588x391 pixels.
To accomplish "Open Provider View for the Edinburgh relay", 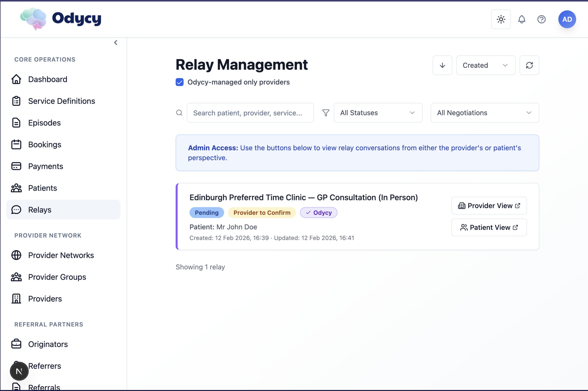I will coord(489,206).
